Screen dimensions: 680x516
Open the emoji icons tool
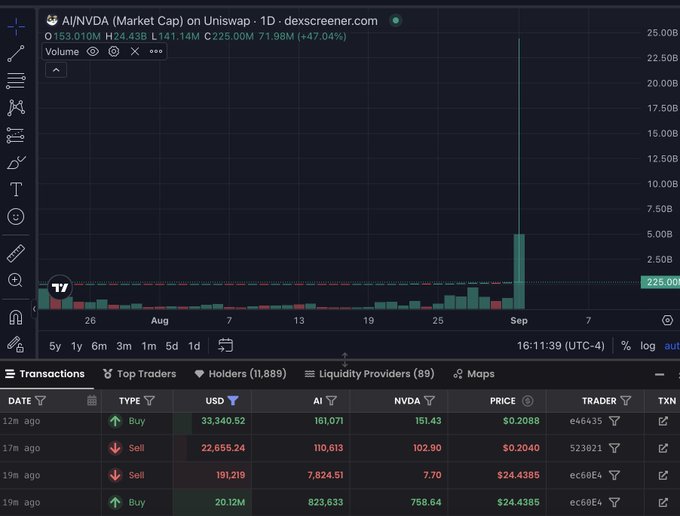[x=16, y=216]
